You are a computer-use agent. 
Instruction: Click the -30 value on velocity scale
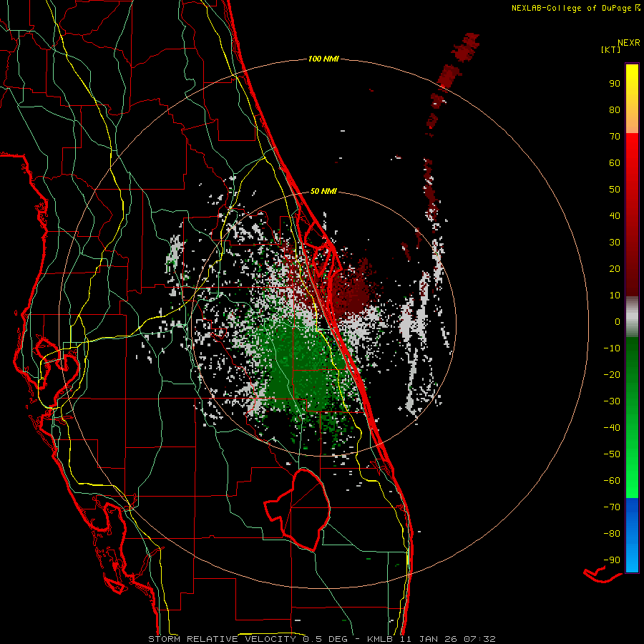point(612,401)
